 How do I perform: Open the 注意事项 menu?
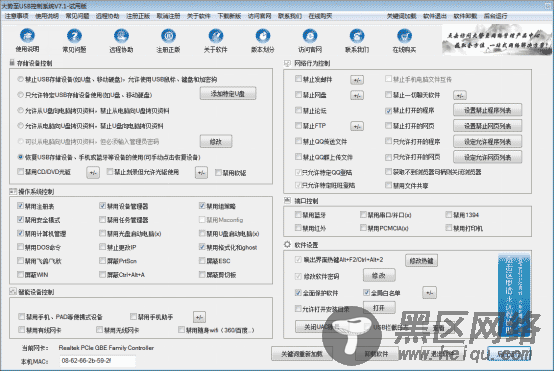pyautogui.click(x=17, y=16)
